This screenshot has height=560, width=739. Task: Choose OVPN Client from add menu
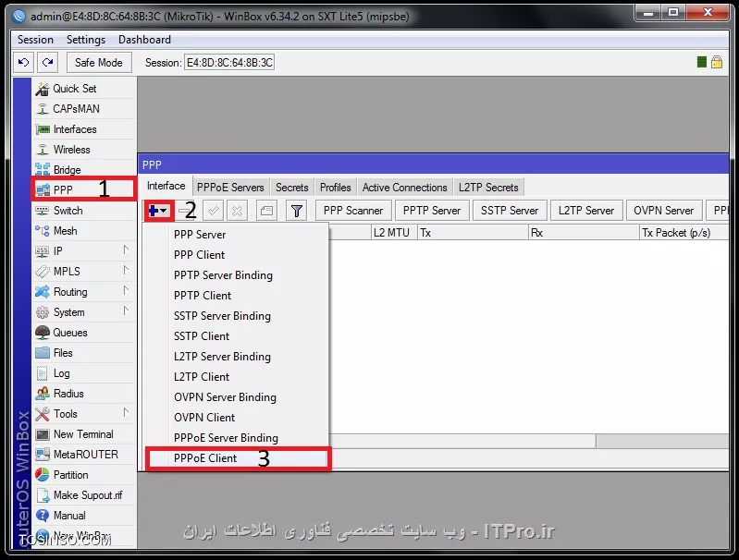pyautogui.click(x=236, y=418)
